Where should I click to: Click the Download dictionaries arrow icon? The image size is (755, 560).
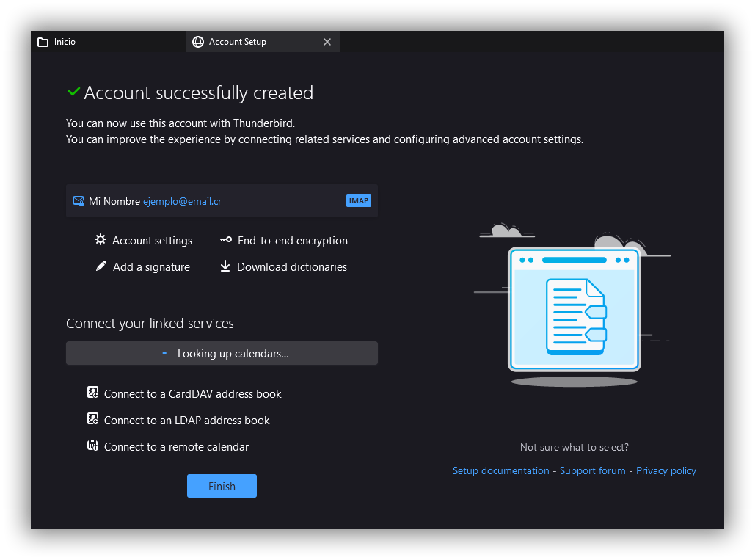(225, 266)
